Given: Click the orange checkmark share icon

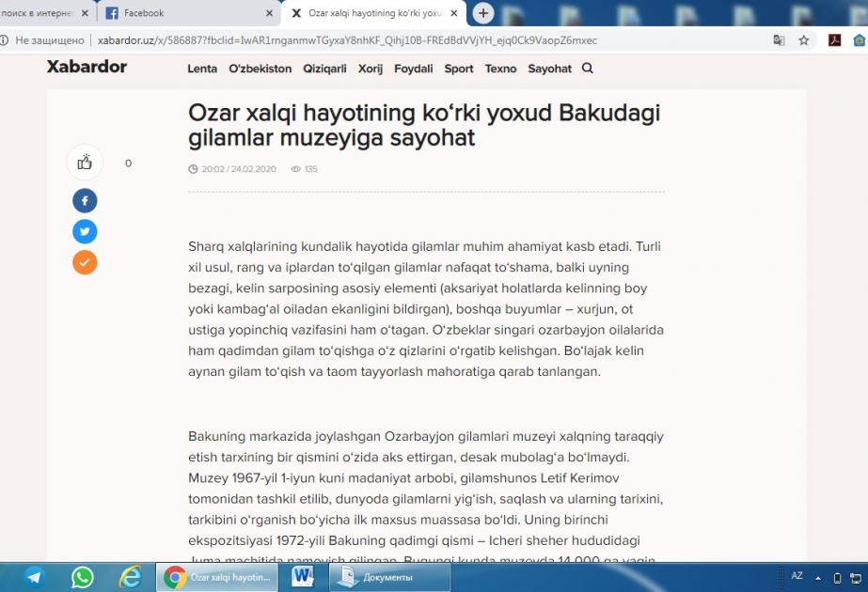Looking at the screenshot, I should tap(85, 262).
